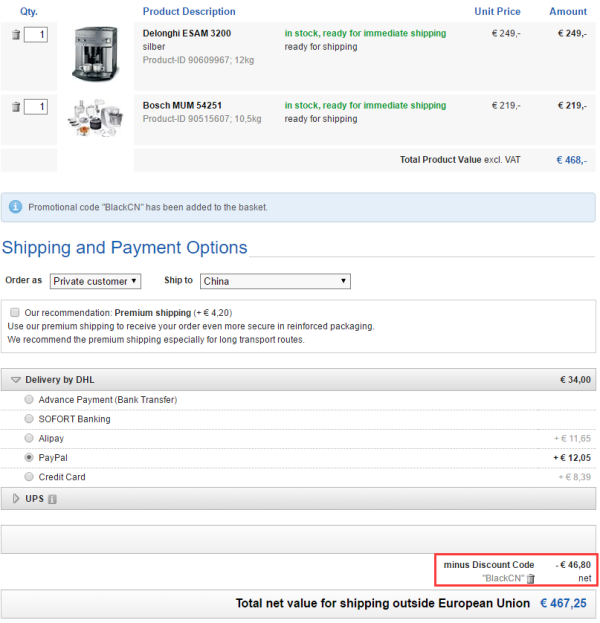Click the info icon beside UPS
The image size is (600, 623).
(x=52, y=499)
